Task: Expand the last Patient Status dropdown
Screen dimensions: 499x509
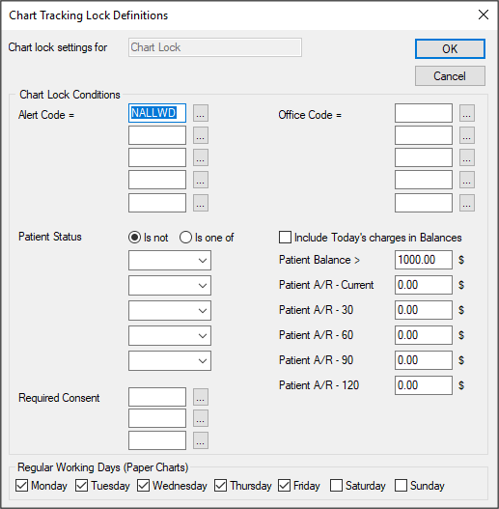Action: [170, 361]
